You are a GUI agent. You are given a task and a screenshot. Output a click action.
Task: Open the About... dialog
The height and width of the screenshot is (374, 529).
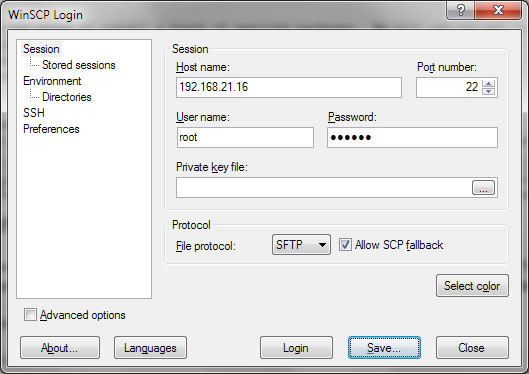click(60, 348)
